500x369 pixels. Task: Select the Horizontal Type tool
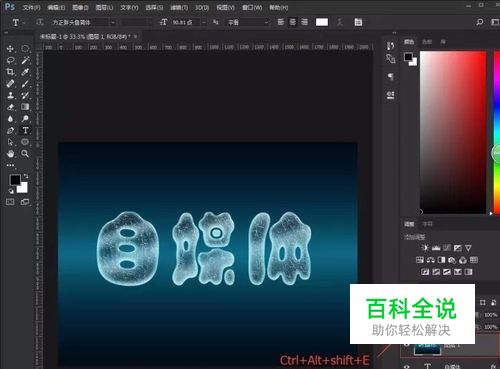click(x=25, y=130)
